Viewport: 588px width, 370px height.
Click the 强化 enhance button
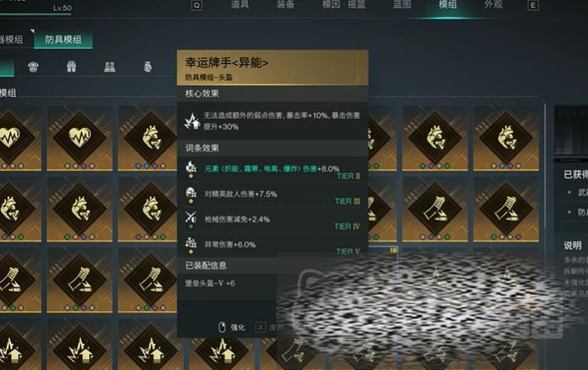click(x=232, y=327)
